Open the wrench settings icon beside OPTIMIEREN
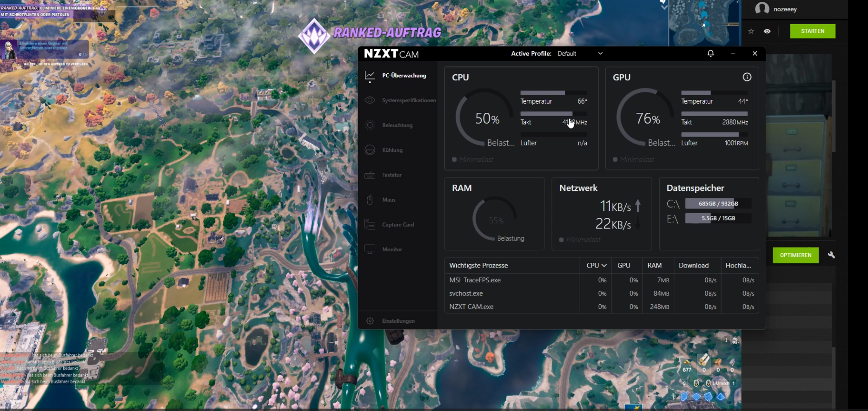The width and height of the screenshot is (868, 411). click(x=831, y=255)
